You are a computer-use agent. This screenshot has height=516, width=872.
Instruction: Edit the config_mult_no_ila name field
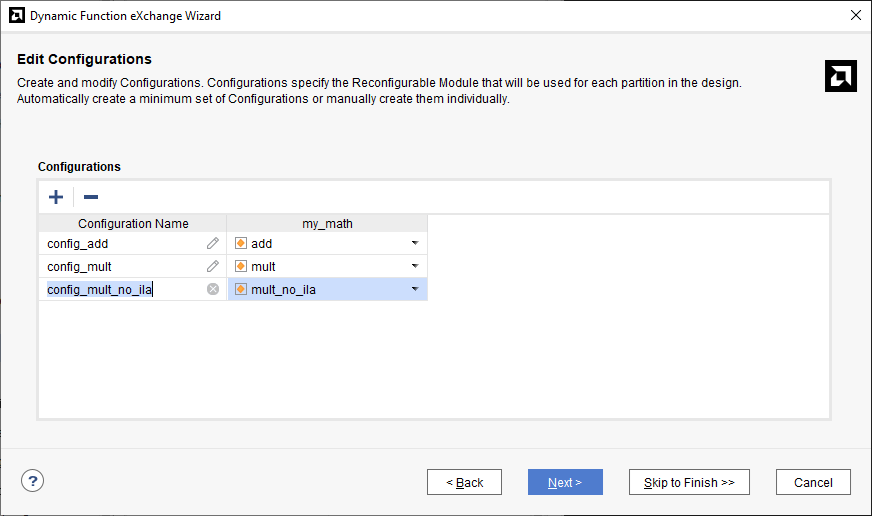pos(120,290)
